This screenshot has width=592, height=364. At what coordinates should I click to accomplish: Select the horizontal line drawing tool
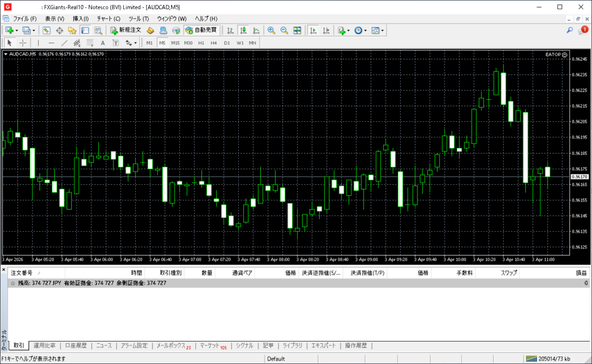51,43
